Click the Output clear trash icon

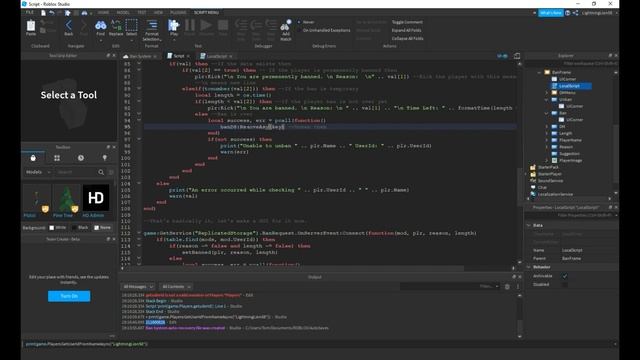pos(507,287)
